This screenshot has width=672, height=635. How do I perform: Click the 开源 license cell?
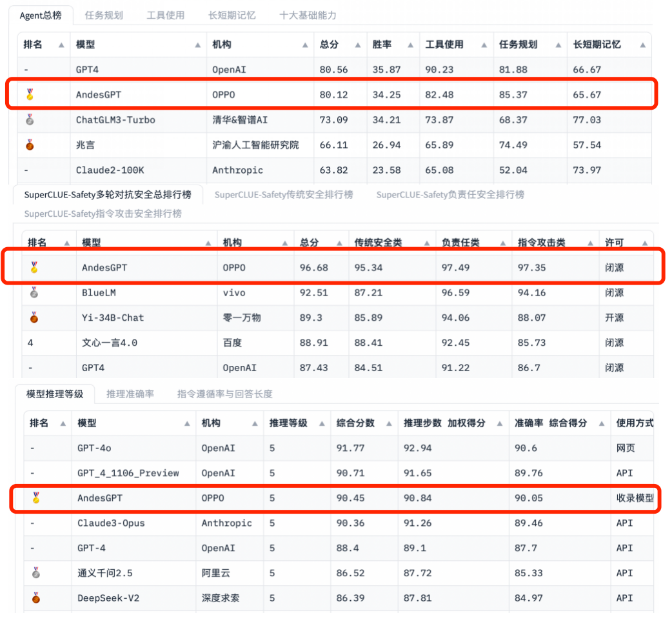coord(614,317)
